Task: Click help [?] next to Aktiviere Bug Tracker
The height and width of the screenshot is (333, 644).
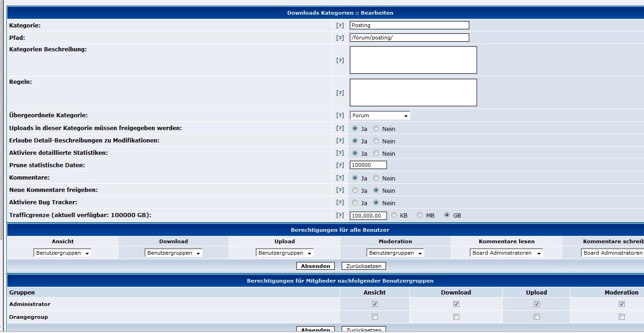Action: (340, 202)
